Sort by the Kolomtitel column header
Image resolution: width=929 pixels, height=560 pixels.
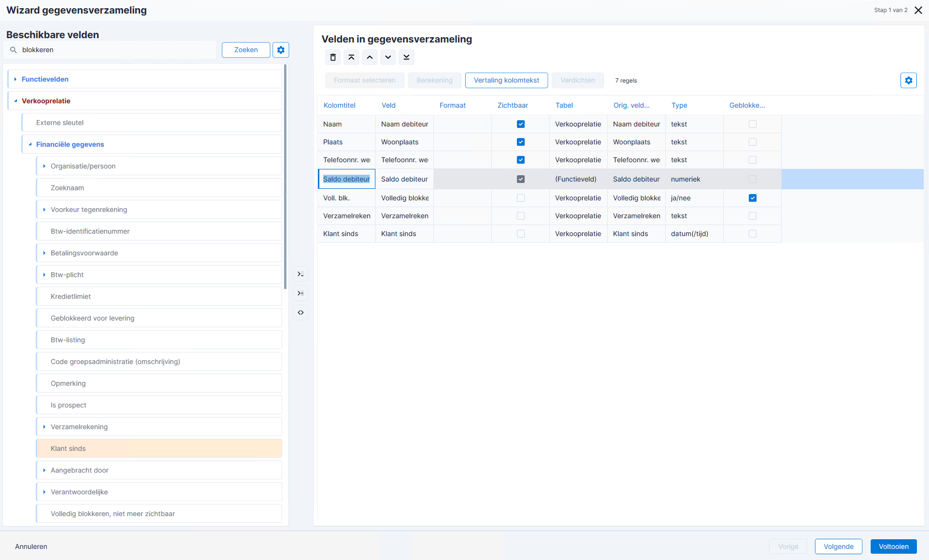tap(340, 105)
